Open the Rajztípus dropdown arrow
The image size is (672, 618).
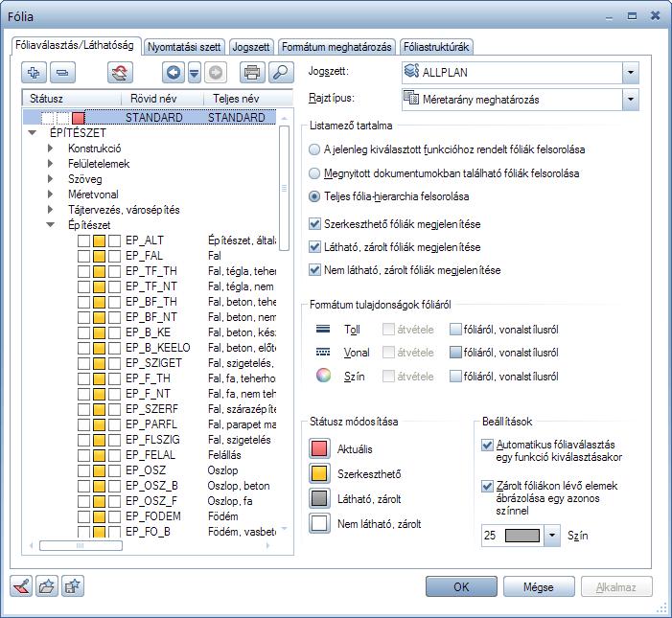point(631,99)
